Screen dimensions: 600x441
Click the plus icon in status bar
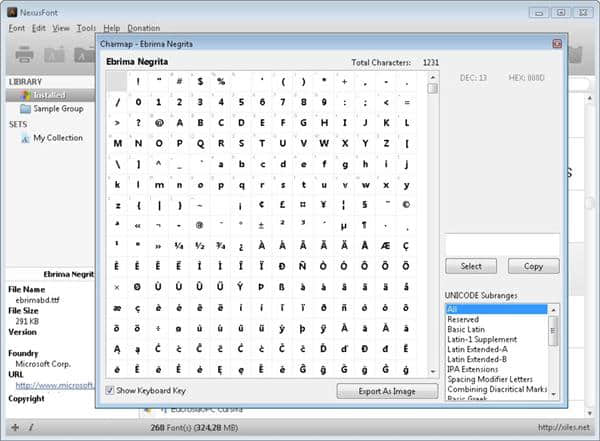pos(14,427)
